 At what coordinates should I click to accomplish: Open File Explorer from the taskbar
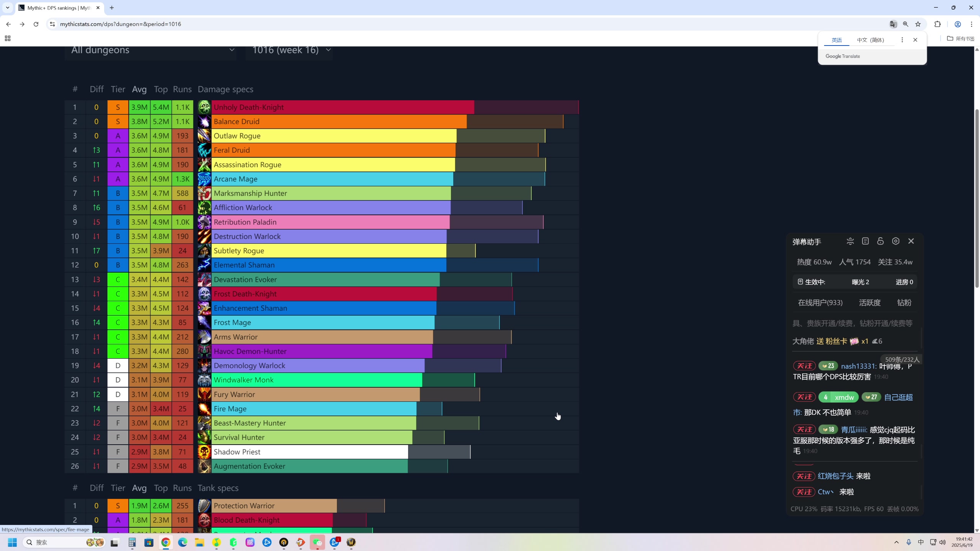point(199,542)
